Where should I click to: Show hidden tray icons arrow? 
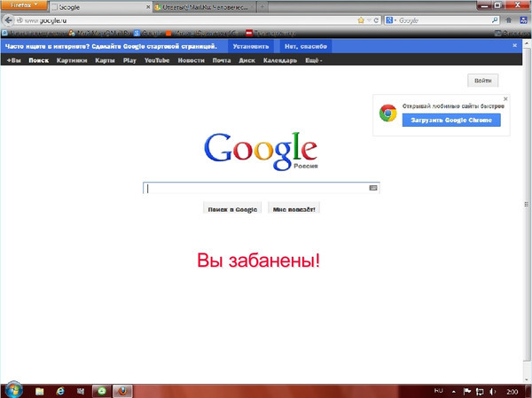click(x=453, y=392)
